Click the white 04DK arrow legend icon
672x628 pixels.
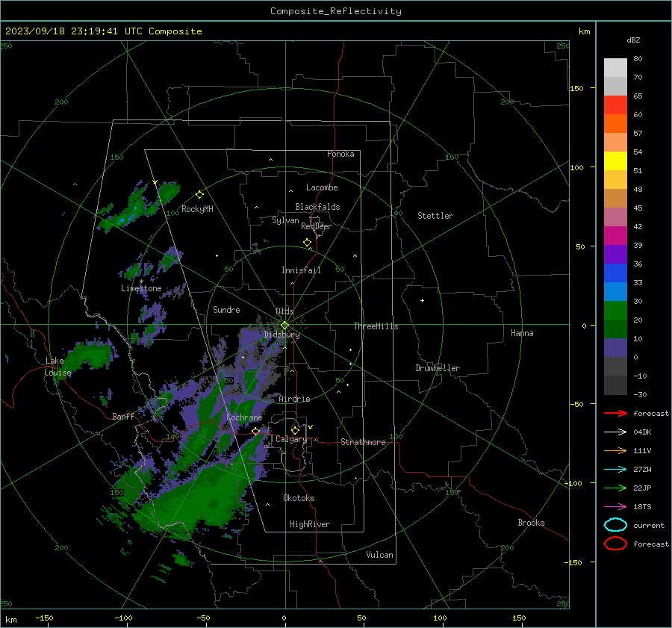point(615,432)
